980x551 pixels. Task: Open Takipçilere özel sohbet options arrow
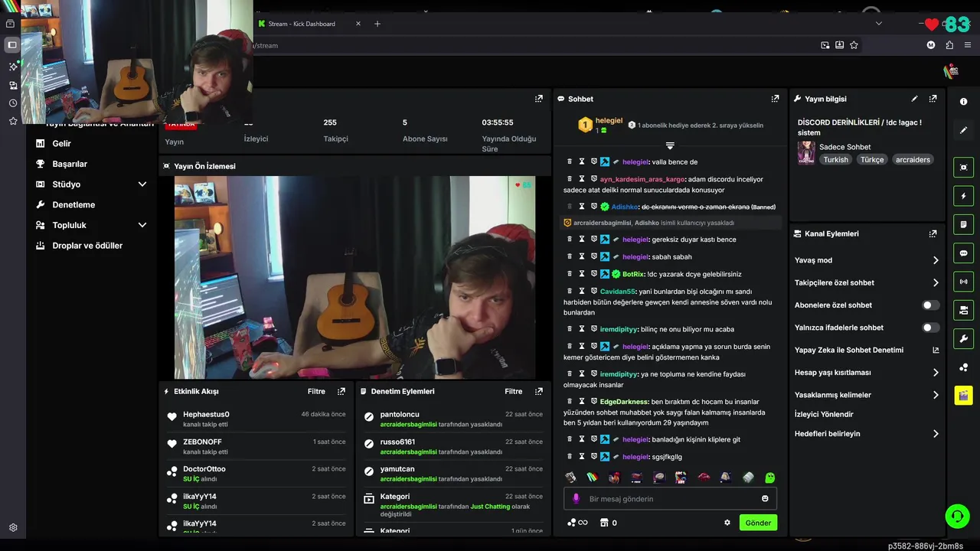point(936,282)
